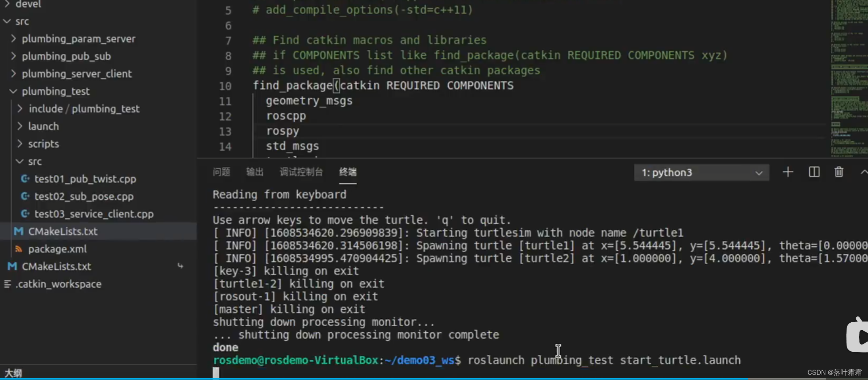Image resolution: width=868 pixels, height=380 pixels.
Task: Click the C++ icon beside test02_sub_pose.cpp
Action: tap(25, 196)
